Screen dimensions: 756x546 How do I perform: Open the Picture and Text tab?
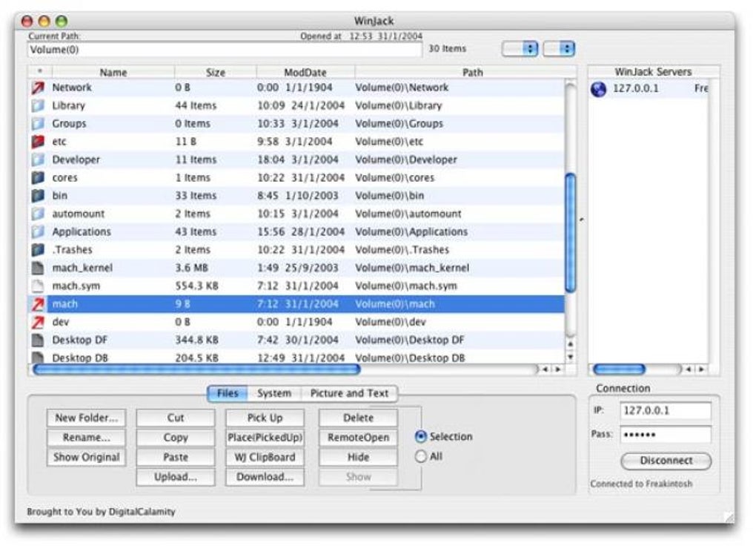tap(350, 393)
